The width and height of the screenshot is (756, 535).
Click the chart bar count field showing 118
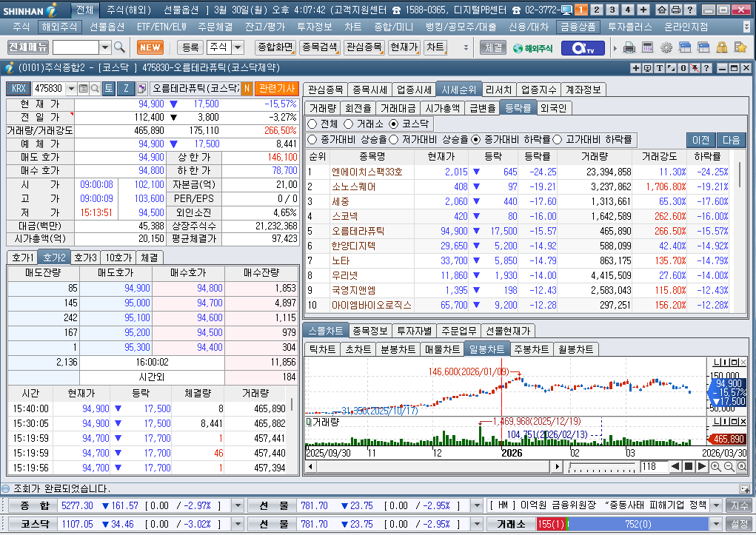653,467
